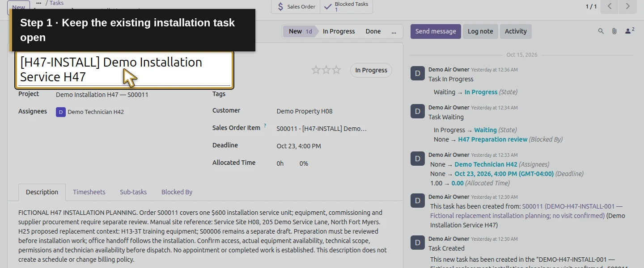
Task: Open the followers icon showing 2
Action: click(630, 31)
